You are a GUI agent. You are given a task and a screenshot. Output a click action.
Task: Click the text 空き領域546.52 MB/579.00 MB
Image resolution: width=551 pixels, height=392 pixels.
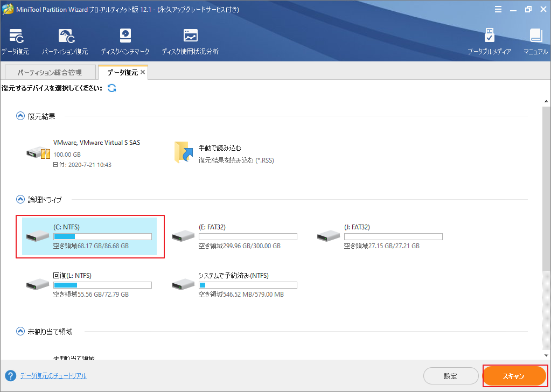click(241, 295)
